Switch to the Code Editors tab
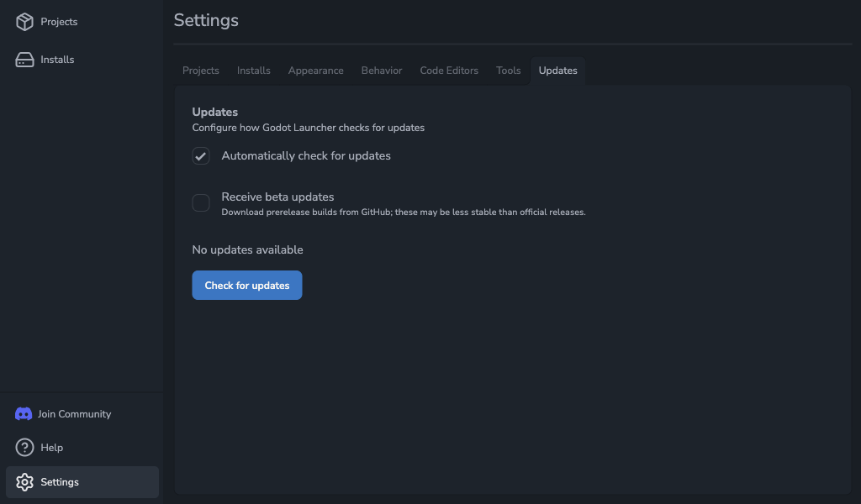861x504 pixels. (x=449, y=71)
